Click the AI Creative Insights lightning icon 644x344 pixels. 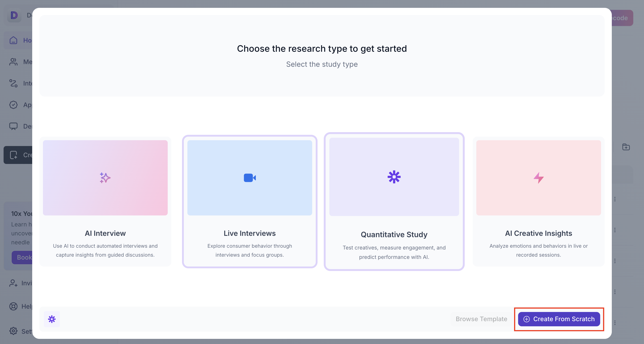538,178
